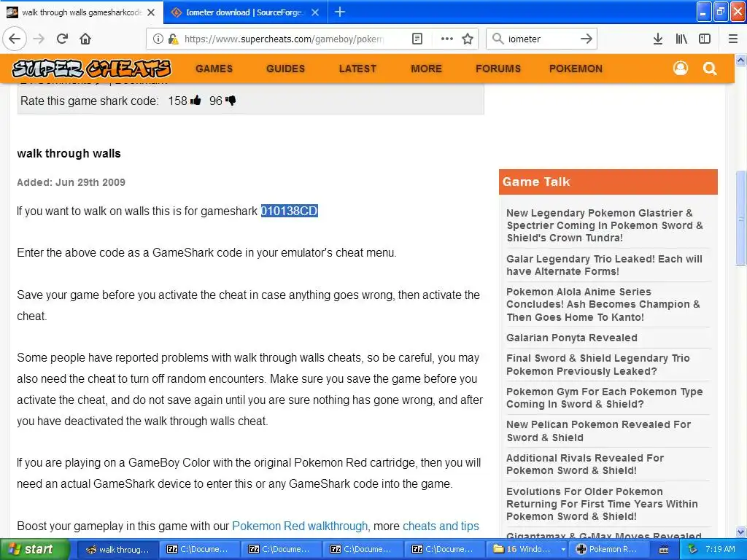Screen dimensions: 747x560
Task: Open Pokemon Gym For Each Type article
Action: 604,397
